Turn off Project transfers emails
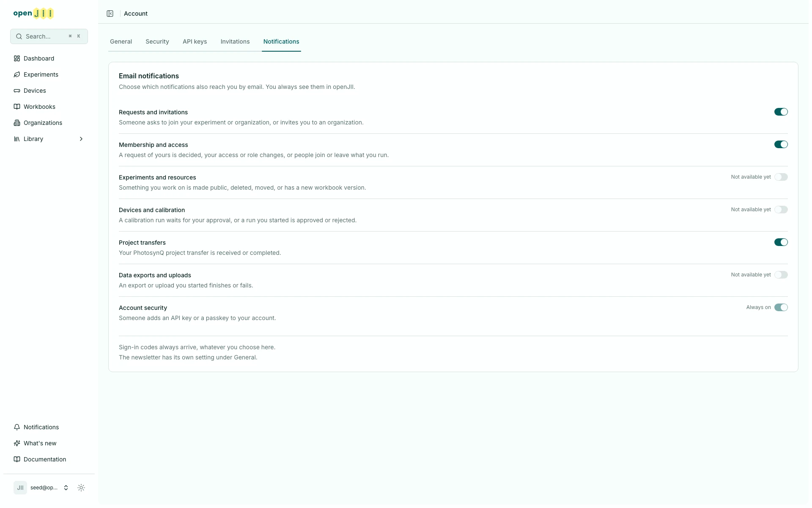This screenshot has width=812, height=508. (781, 242)
